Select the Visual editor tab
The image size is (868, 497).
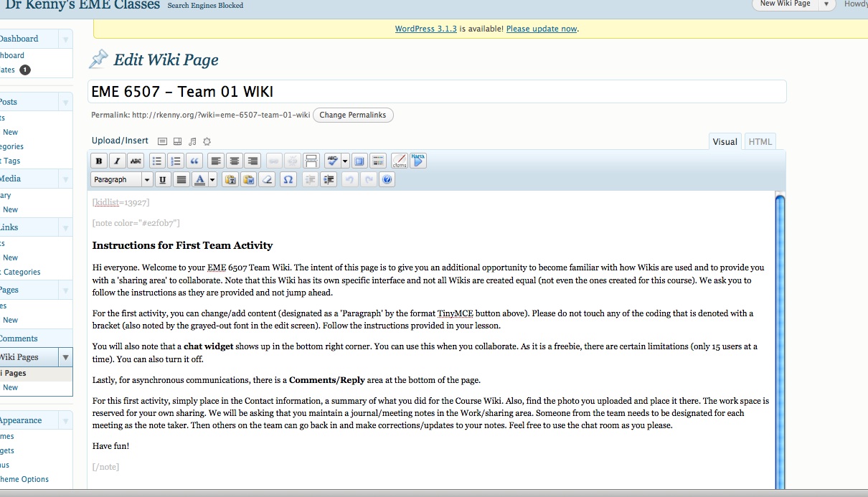pos(725,142)
